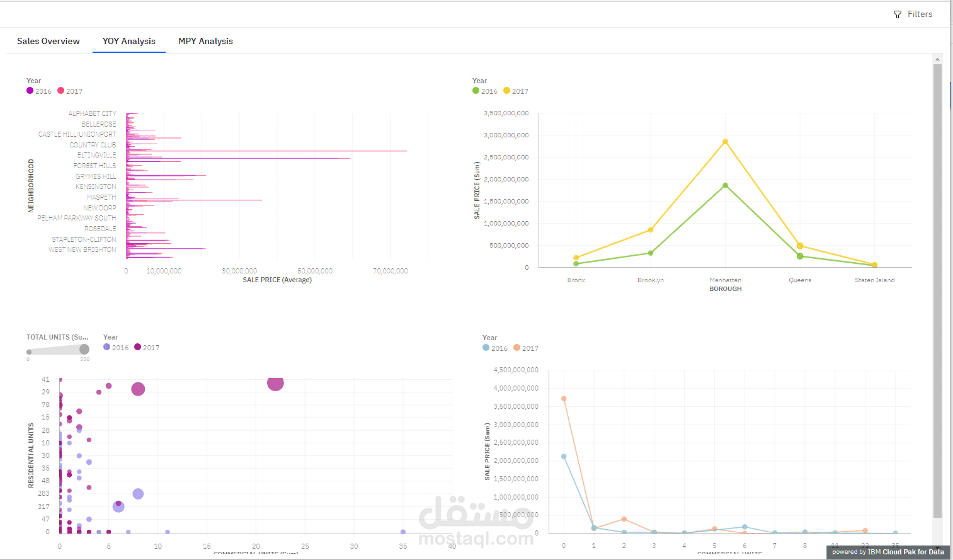Click the Brooklyn borough axis label
Viewport: 953px width, 560px height.
coord(651,280)
